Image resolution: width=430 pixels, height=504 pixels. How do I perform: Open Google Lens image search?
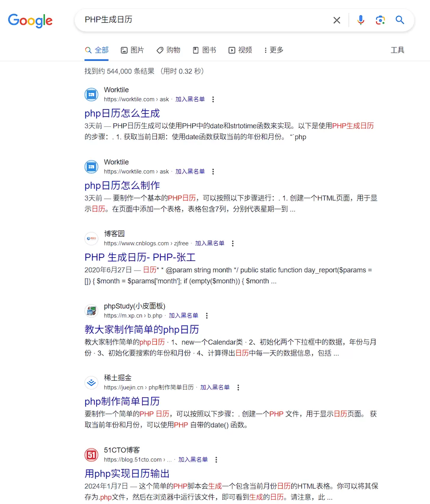pyautogui.click(x=380, y=20)
